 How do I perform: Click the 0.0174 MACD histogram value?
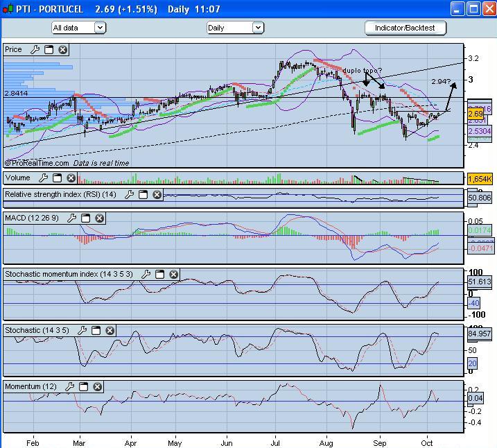[480, 230]
